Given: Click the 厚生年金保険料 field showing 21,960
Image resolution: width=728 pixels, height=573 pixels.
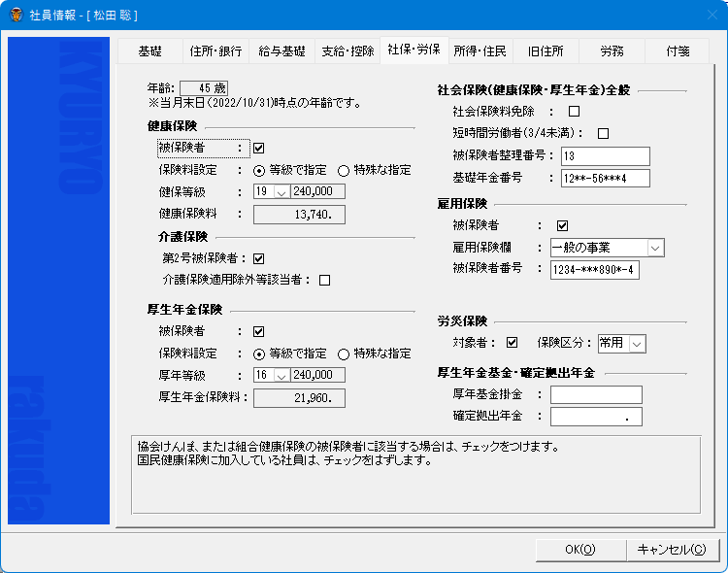Looking at the screenshot, I should [x=299, y=398].
